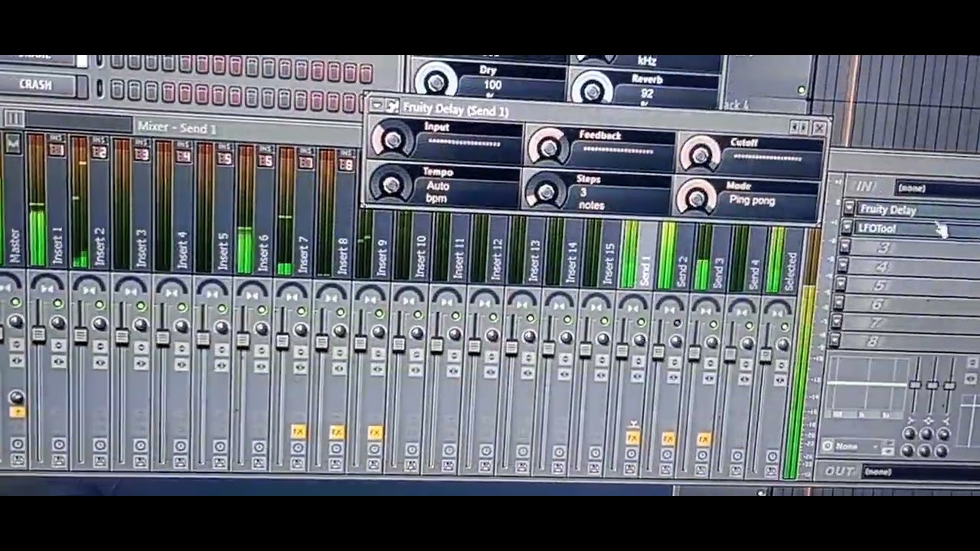
Task: Click the Dry 100 knob
Action: coord(438,83)
